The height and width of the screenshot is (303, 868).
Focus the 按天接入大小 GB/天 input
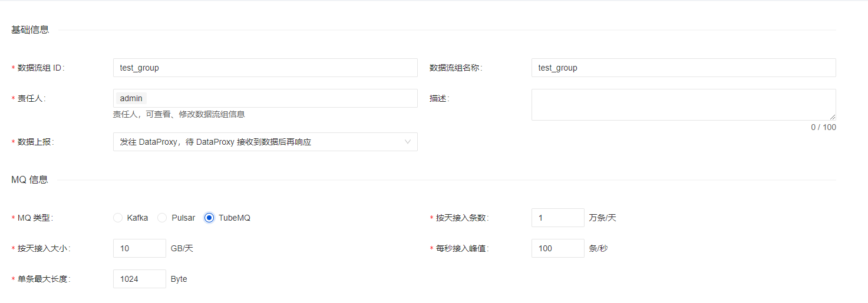pos(139,248)
